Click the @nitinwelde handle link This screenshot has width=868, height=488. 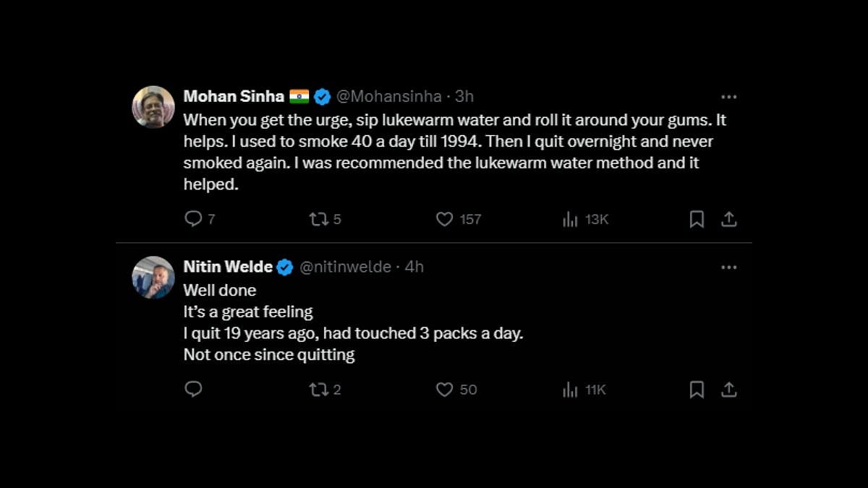(x=345, y=267)
